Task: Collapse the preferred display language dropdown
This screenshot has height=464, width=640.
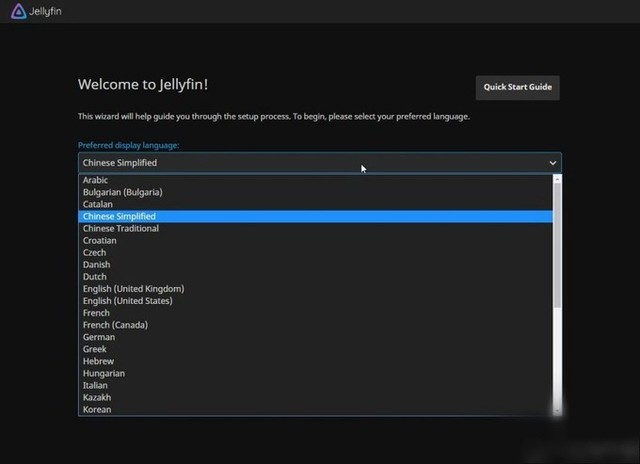Action: click(320, 163)
